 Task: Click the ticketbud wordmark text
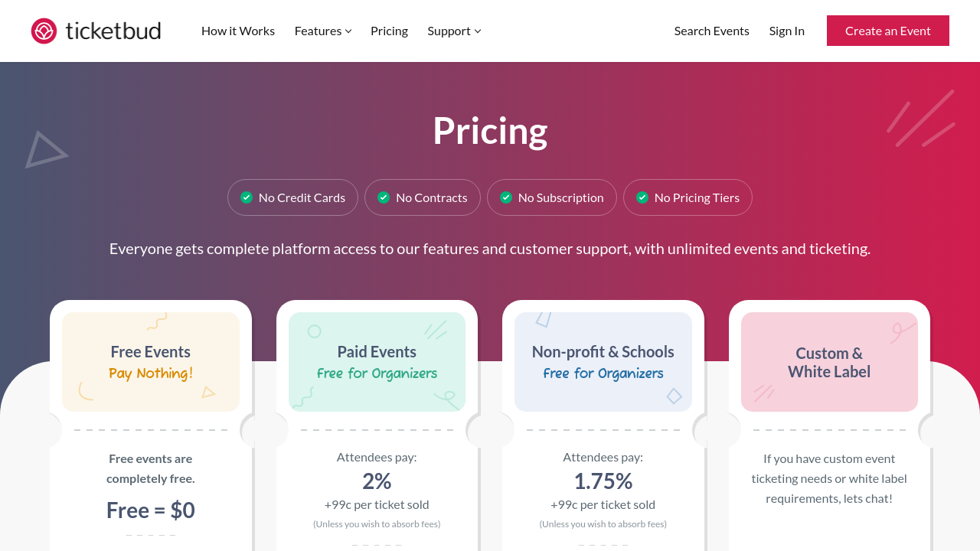113,31
